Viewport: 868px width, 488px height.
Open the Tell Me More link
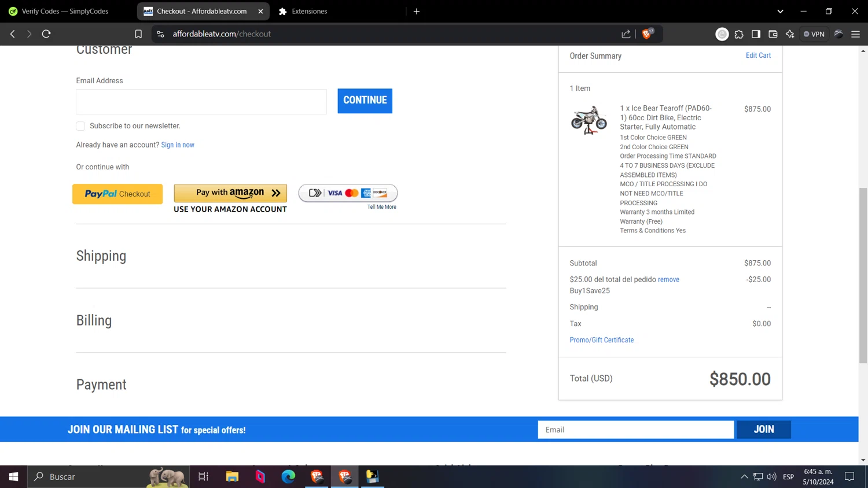click(x=381, y=207)
